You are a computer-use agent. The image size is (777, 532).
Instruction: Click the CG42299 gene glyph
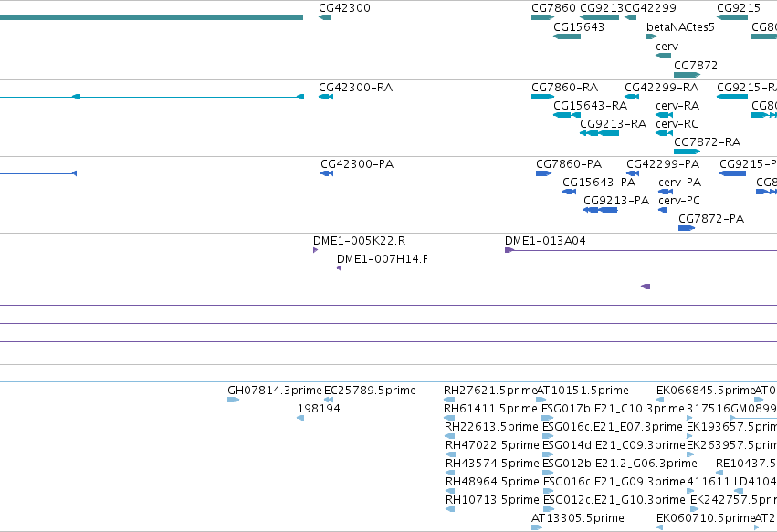630,18
